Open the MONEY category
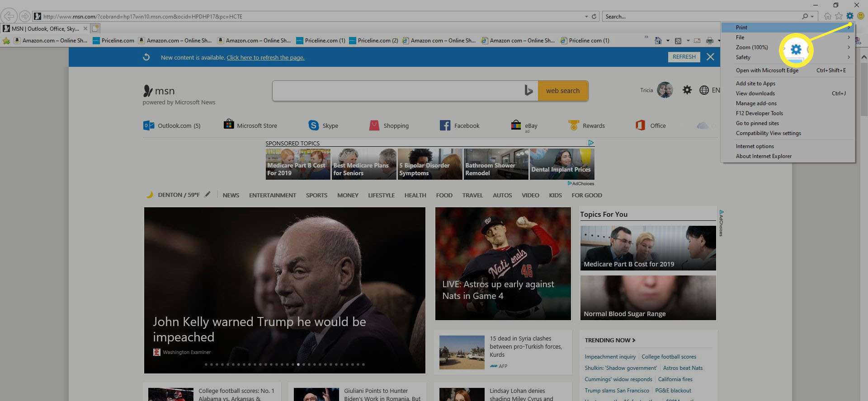The height and width of the screenshot is (401, 868). pos(348,195)
